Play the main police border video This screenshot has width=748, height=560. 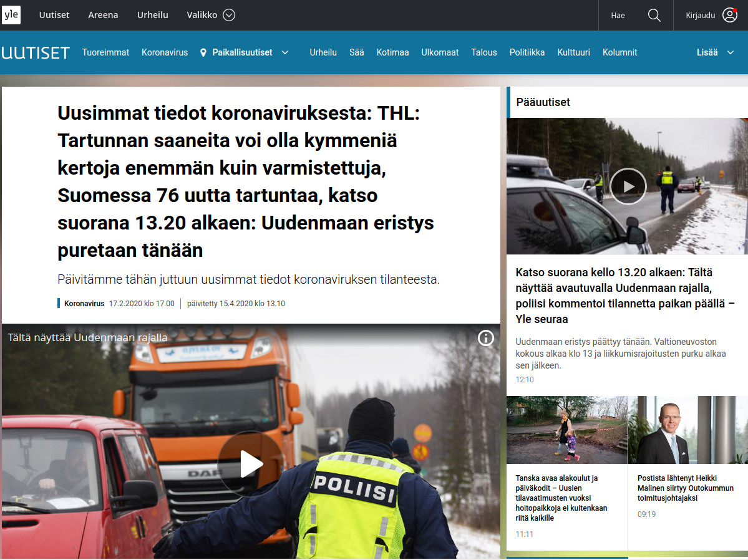[x=251, y=463]
